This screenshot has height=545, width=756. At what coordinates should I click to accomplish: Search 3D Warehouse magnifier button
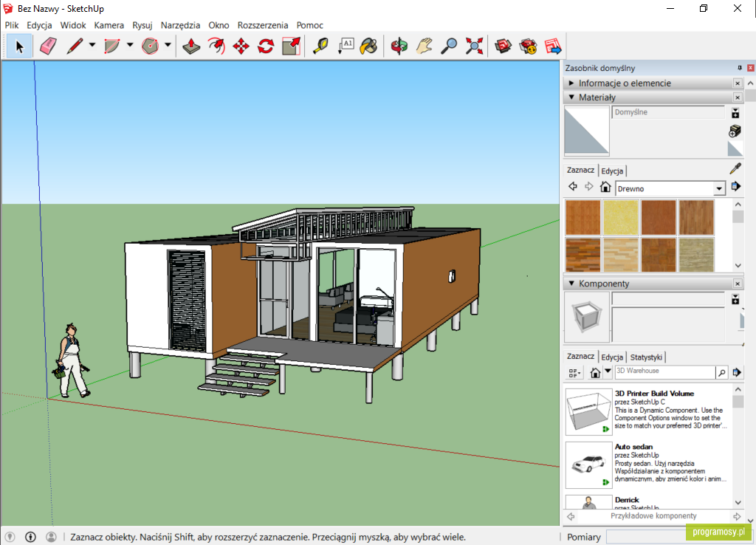(x=722, y=372)
